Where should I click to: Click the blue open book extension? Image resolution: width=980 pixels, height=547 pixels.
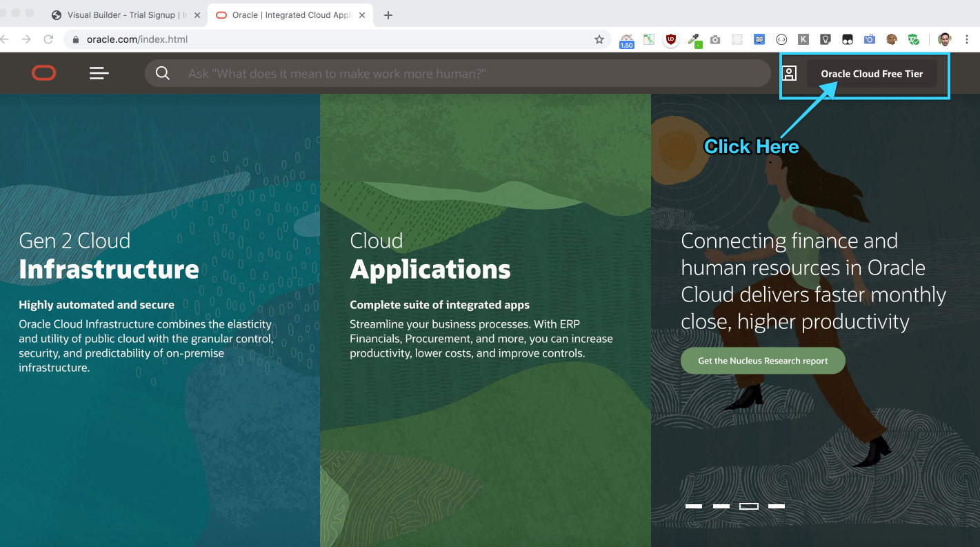(759, 40)
